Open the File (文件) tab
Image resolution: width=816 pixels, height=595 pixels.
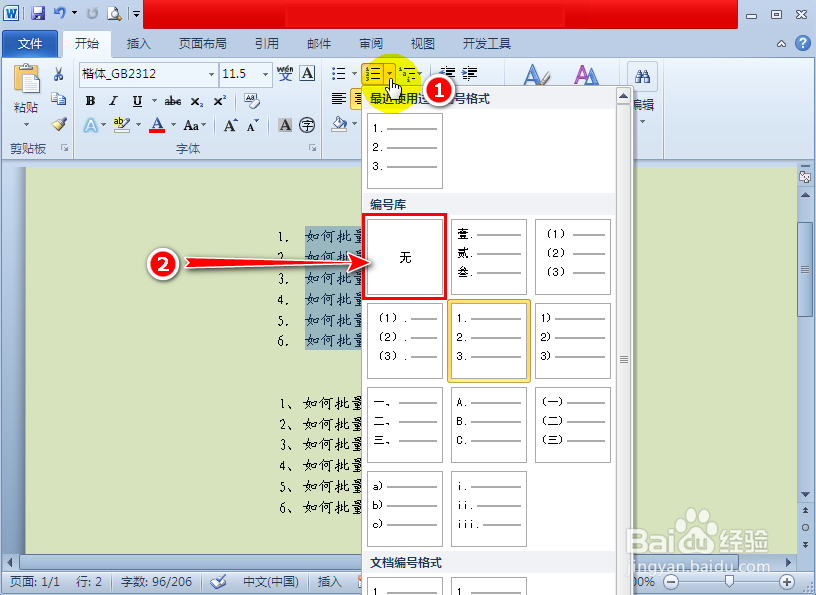[x=30, y=44]
